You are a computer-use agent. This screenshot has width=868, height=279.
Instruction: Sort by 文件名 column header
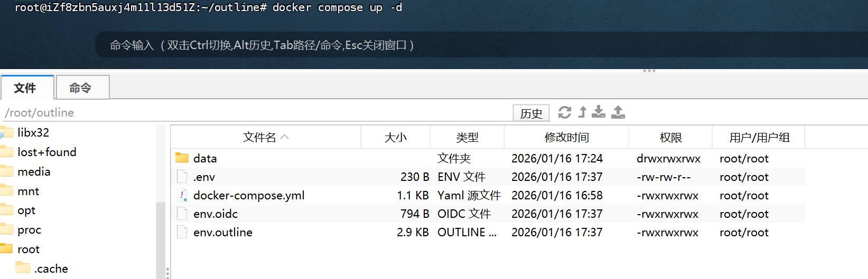[266, 137]
